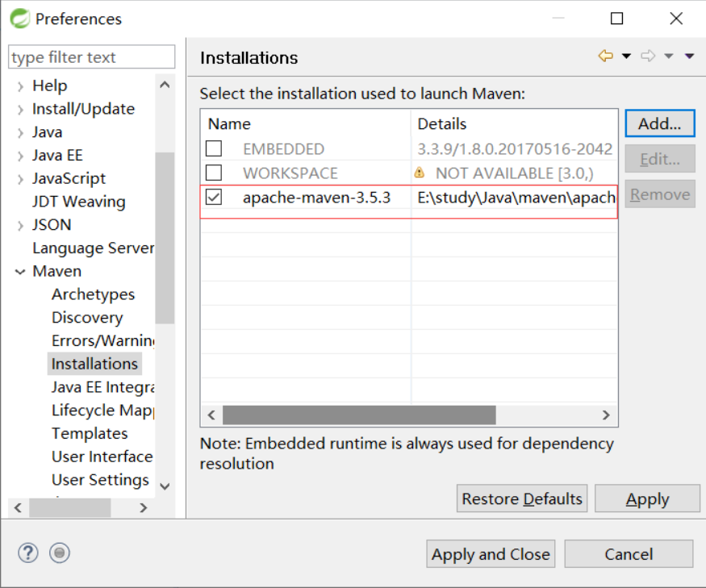The image size is (706, 588).
Task: Click Restore Defaults button
Action: point(522,498)
